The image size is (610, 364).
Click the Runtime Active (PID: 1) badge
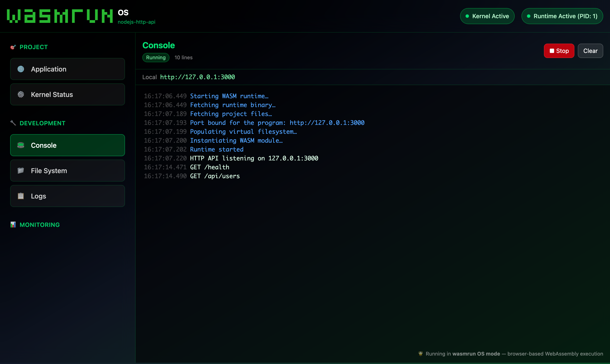(x=562, y=16)
